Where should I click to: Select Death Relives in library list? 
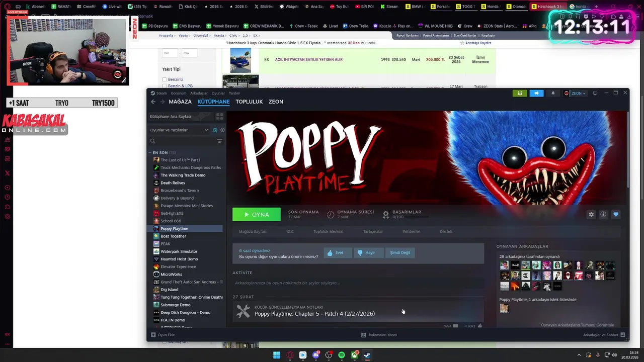[173, 183]
